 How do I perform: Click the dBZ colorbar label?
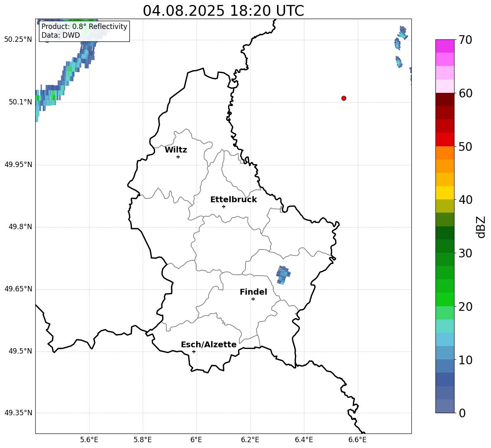point(481,227)
